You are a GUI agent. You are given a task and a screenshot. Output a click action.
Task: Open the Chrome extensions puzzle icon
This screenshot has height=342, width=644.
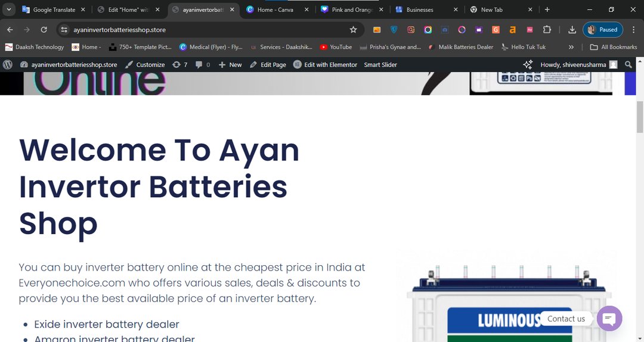547,30
